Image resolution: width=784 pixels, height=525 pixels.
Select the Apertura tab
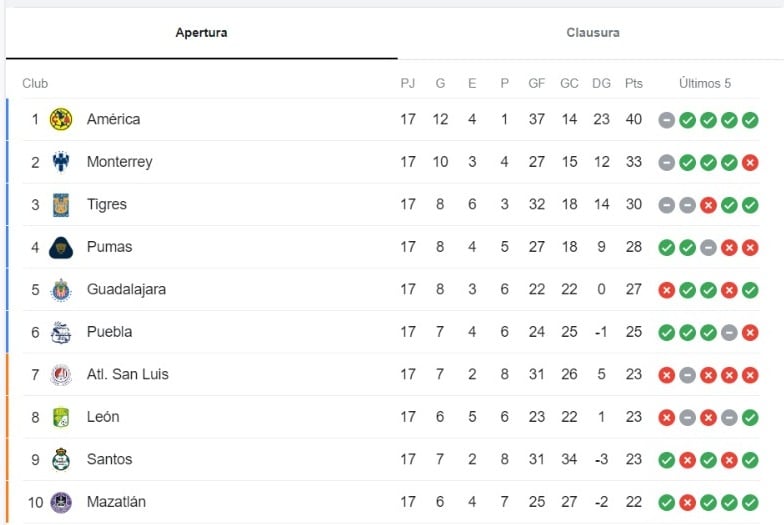(201, 33)
